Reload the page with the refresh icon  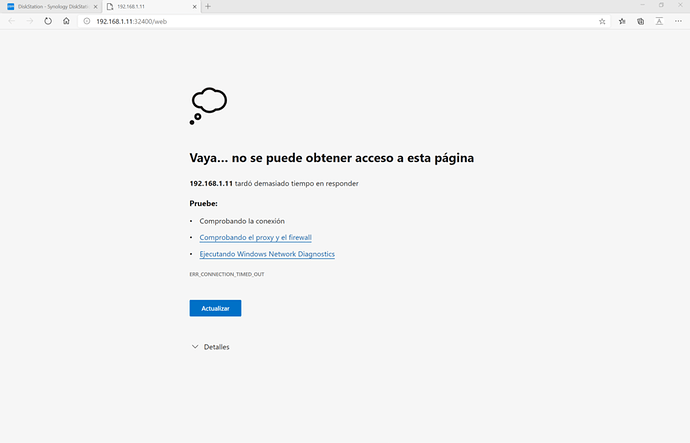(48, 21)
